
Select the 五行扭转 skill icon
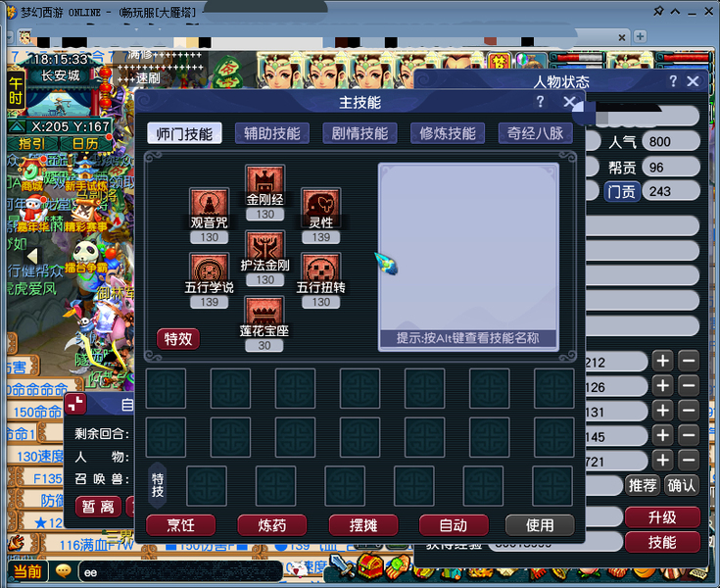pos(321,268)
